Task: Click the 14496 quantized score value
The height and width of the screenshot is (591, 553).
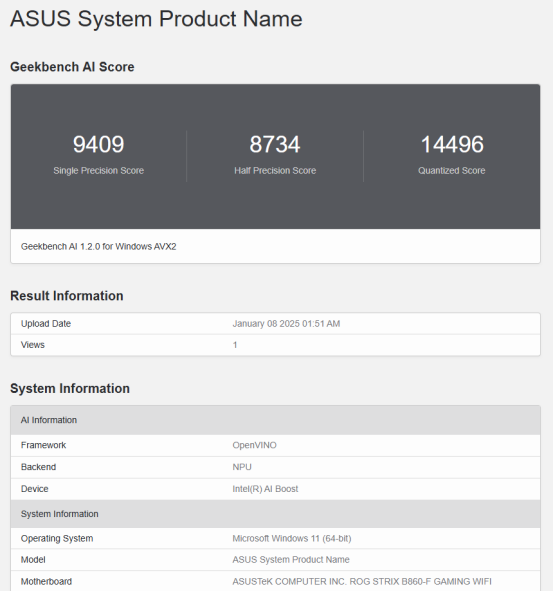Action: coord(452,144)
